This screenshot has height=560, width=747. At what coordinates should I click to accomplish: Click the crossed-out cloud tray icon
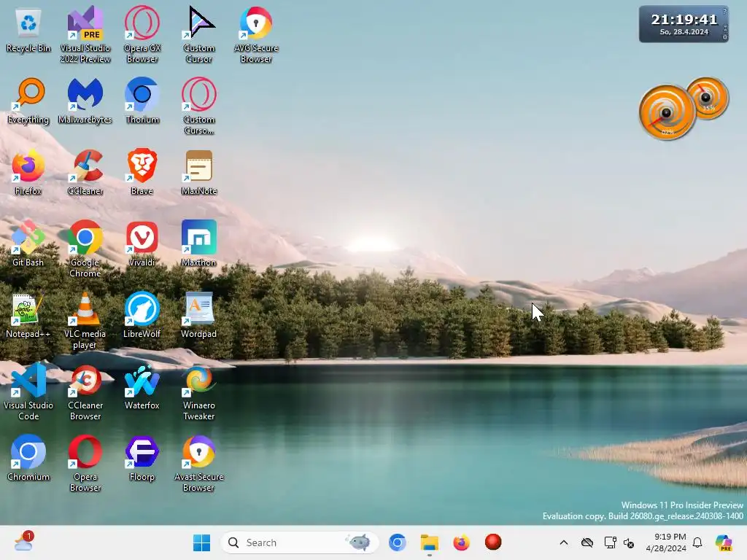[587, 542]
